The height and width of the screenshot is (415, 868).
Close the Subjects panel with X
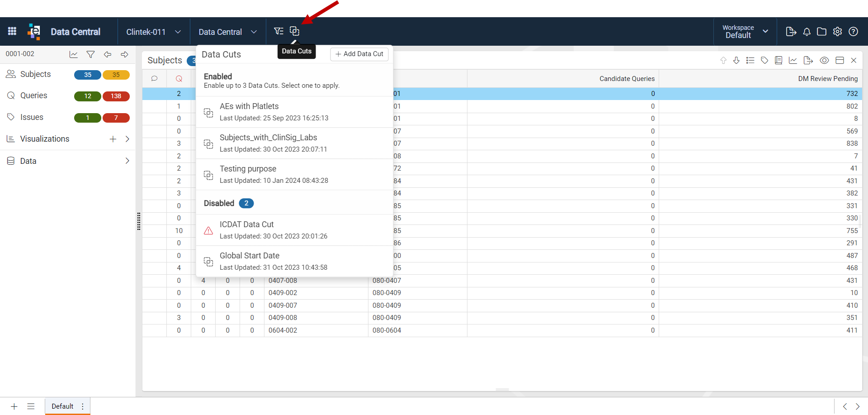tap(854, 60)
